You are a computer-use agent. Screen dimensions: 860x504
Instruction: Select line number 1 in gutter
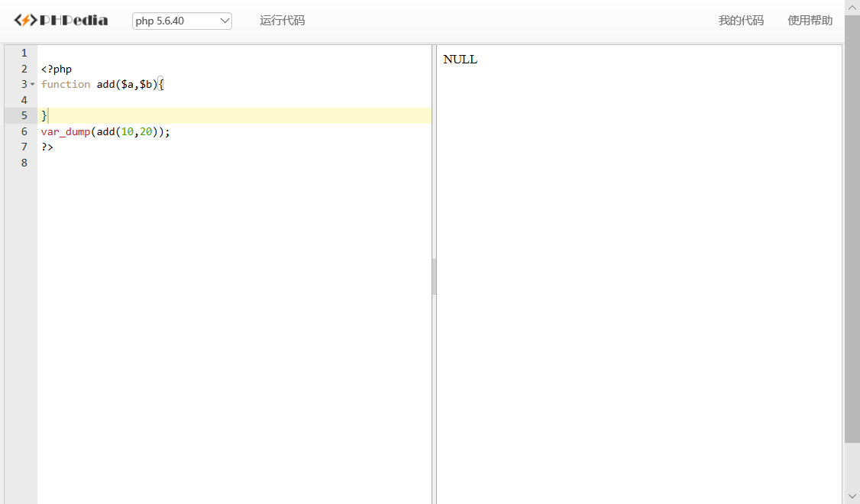(24, 53)
